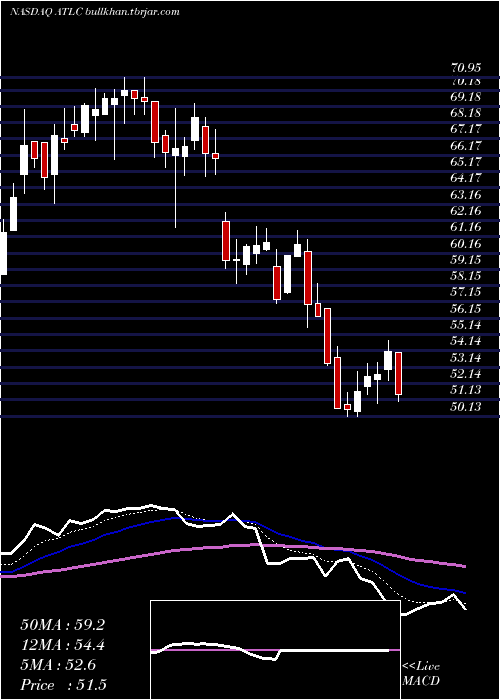This screenshot has width=500, height=700.
Task: Select the 53.14 price axis label
Action: pyautogui.click(x=466, y=358)
